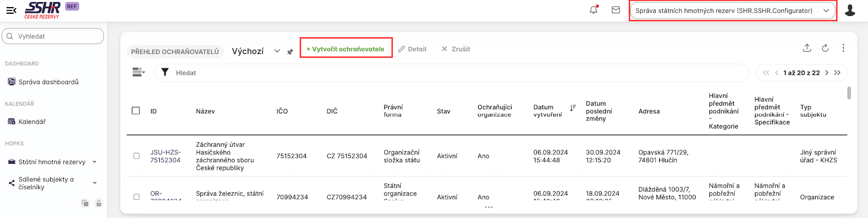The width and height of the screenshot is (868, 218).
Task: Click Vytvořit ochraňovatele button
Action: 345,49
